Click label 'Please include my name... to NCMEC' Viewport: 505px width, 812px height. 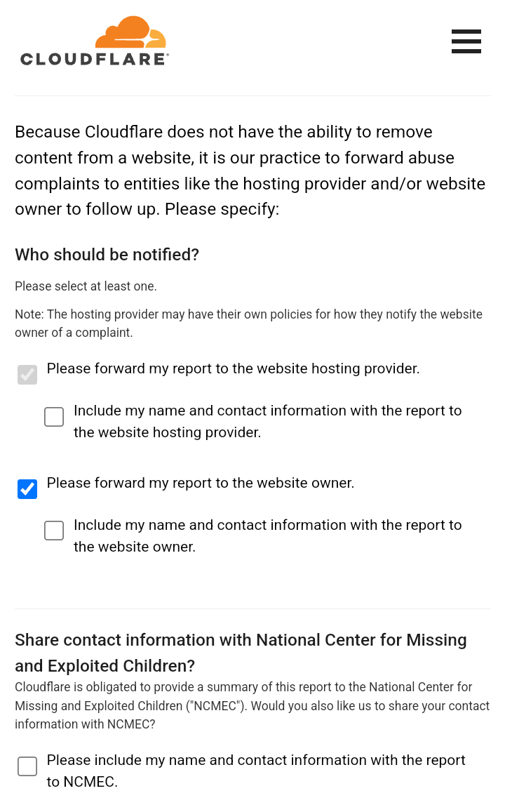coord(255,771)
